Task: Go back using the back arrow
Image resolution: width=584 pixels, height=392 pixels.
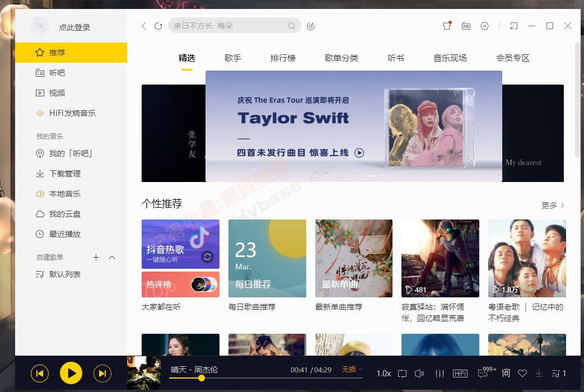Action: pyautogui.click(x=144, y=26)
